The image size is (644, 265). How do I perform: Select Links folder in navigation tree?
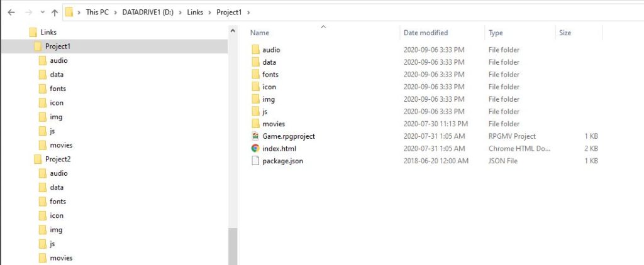pos(48,32)
